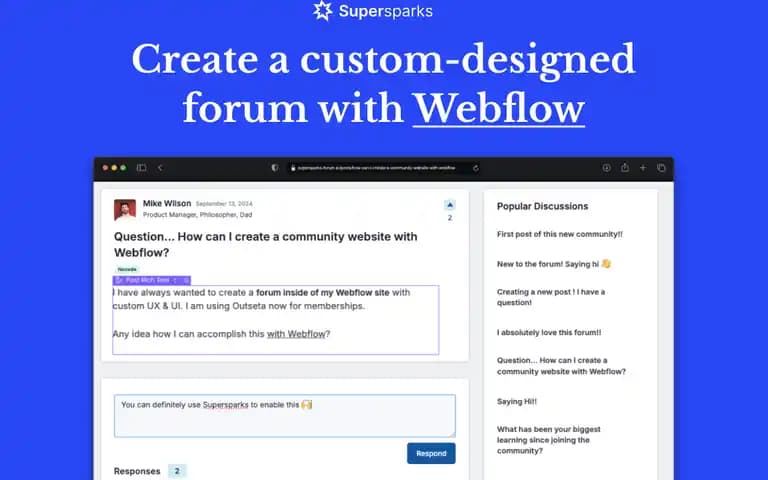
Task: Open the 'with Webflow' link in the post body
Action: [296, 334]
